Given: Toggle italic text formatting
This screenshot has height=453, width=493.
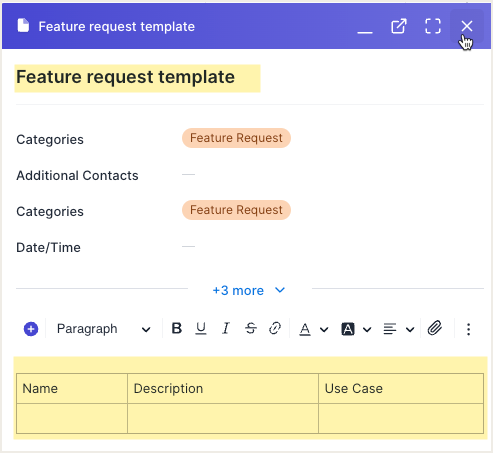Looking at the screenshot, I should point(226,329).
